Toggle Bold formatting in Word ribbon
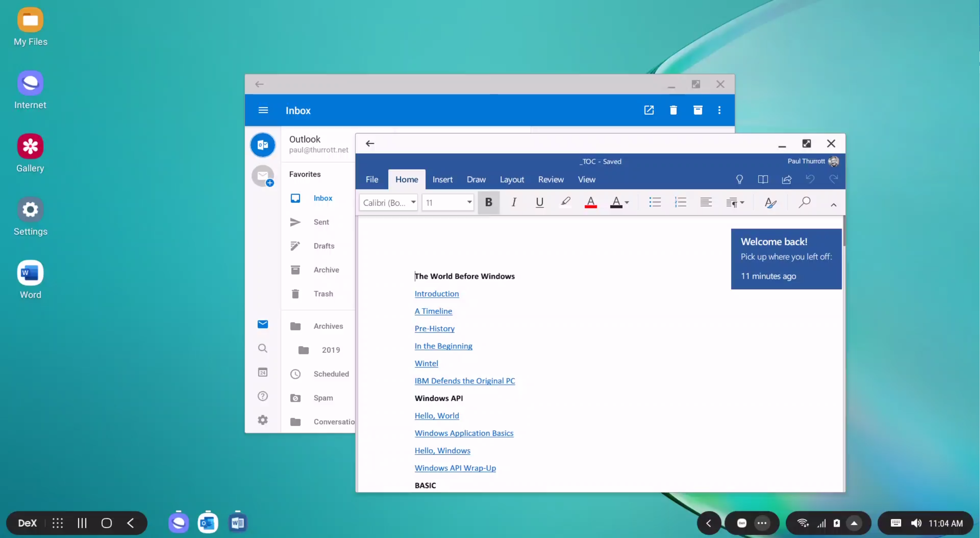Viewport: 980px width, 538px height. (x=488, y=202)
